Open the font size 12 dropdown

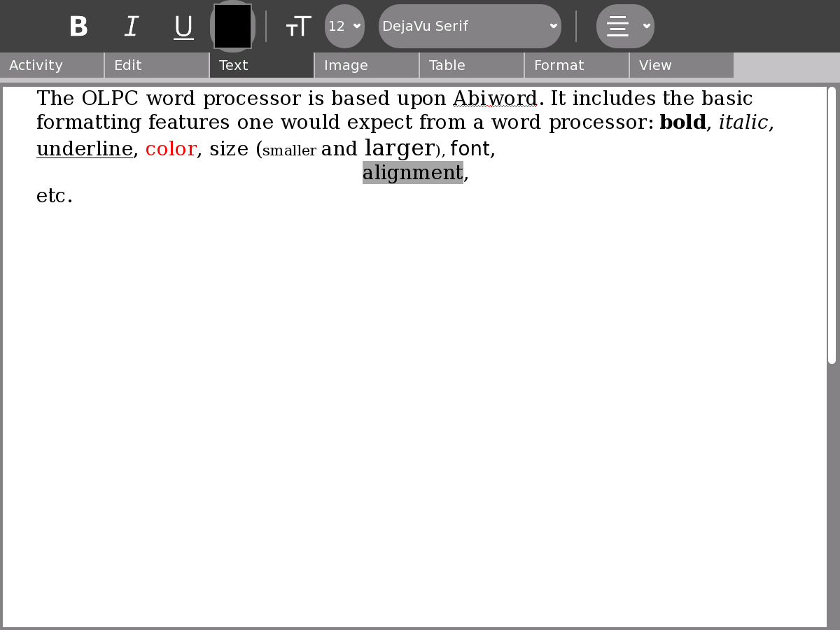(x=344, y=27)
